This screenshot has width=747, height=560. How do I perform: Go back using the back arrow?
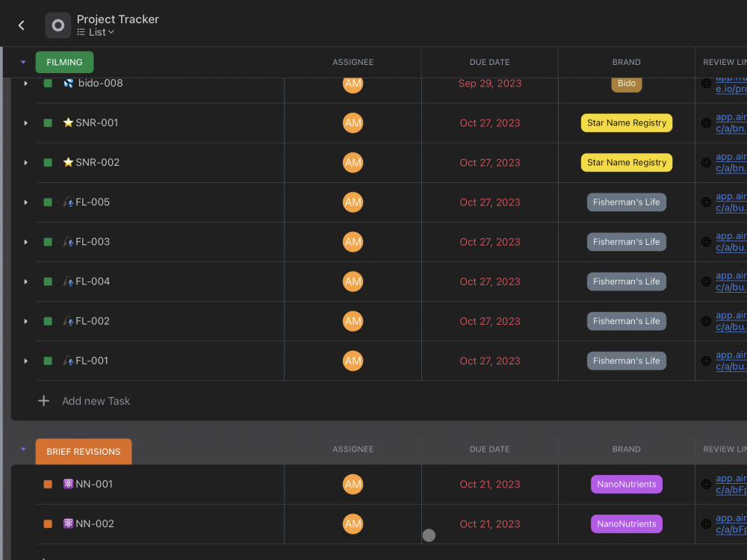click(x=21, y=25)
